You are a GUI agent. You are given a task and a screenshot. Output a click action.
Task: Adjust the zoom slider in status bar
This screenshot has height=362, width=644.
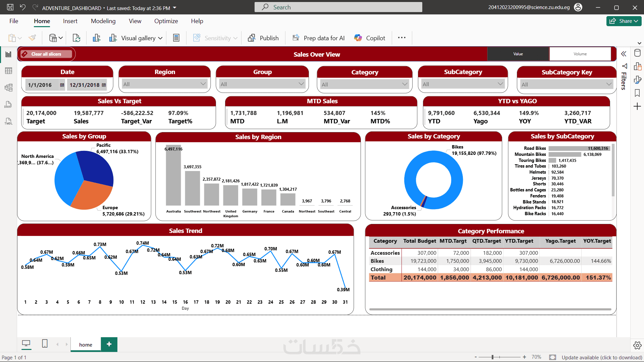click(492, 357)
